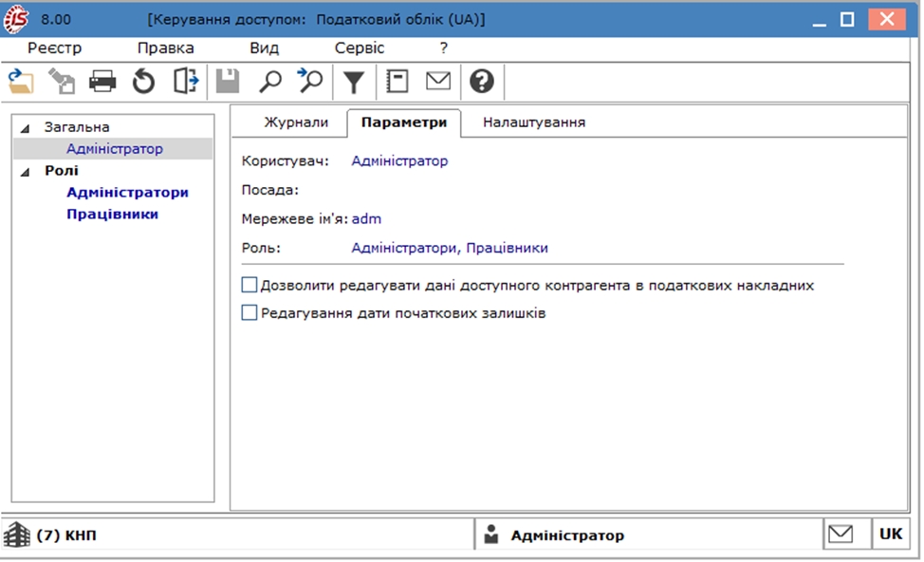924x562 pixels.
Task: Click the exit door toolbar icon
Action: pos(186,81)
